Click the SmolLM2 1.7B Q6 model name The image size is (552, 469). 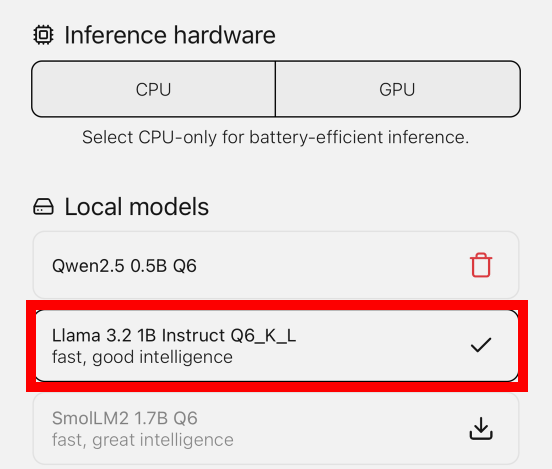pos(125,418)
